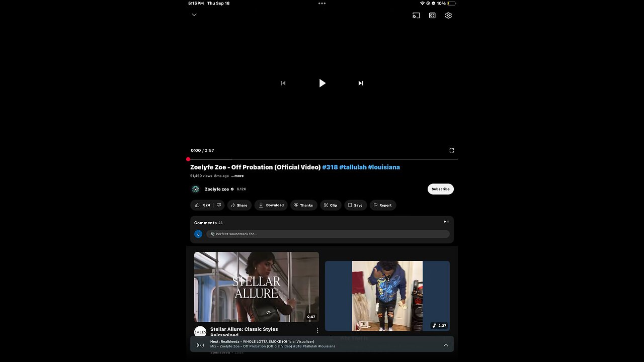The width and height of the screenshot is (644, 362).
Task: Open the Zales advertiser logo
Action: click(200, 332)
